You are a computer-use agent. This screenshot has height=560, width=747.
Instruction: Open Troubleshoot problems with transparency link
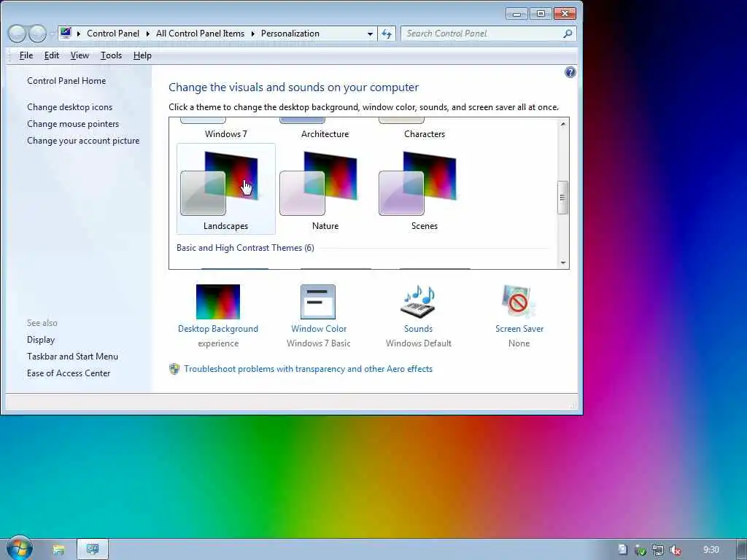click(x=309, y=369)
